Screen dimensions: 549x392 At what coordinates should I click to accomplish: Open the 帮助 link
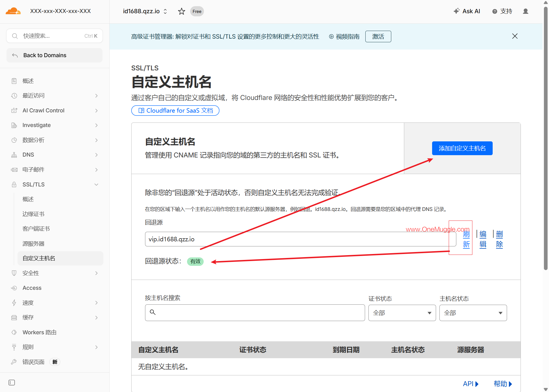[503, 384]
